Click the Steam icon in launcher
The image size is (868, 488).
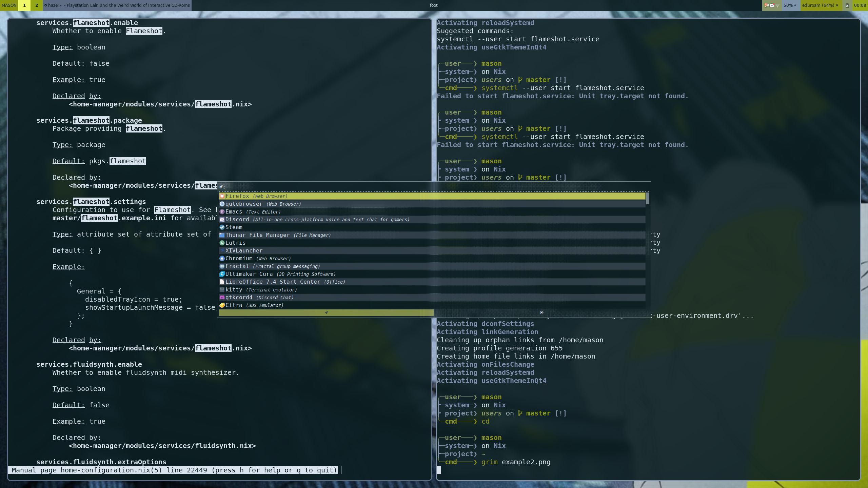(x=222, y=227)
